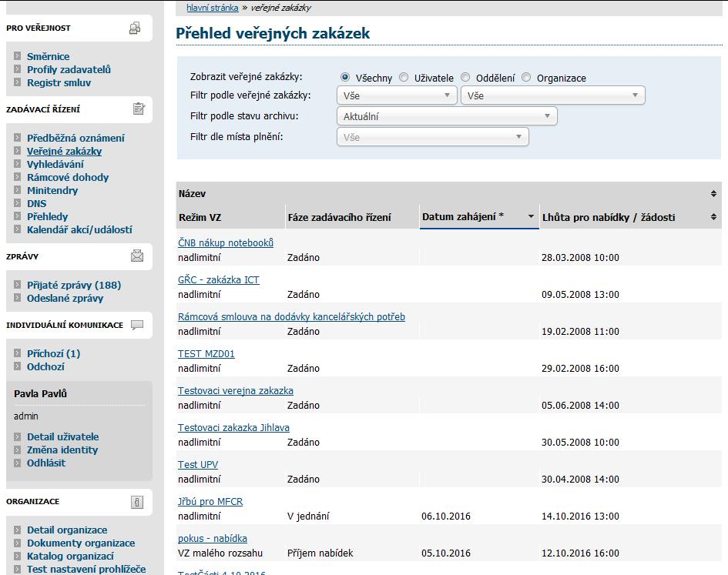Click the bullet icon beside Směrnice
Screen dimensions: 728x575
pos(17,56)
